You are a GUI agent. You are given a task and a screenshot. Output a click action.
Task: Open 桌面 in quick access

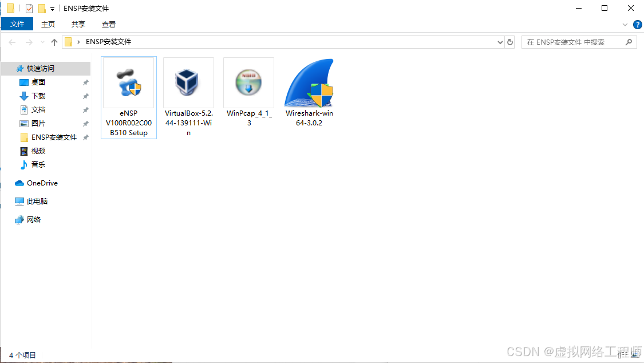38,82
